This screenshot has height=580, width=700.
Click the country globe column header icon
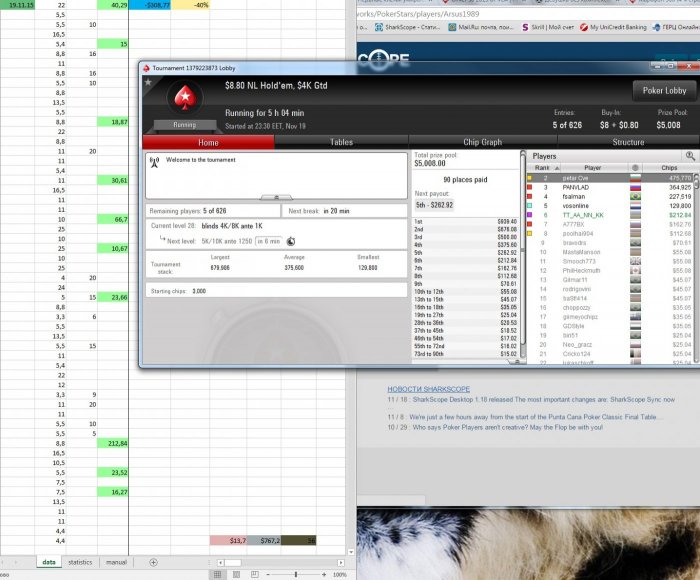635,168
